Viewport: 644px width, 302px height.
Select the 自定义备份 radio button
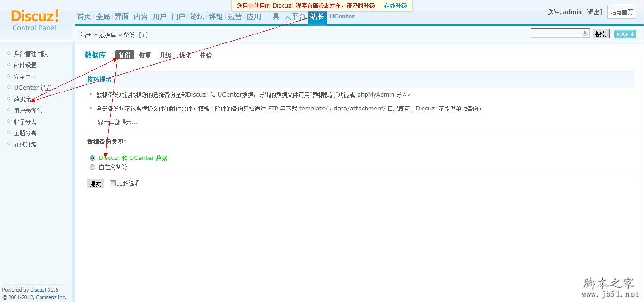point(92,167)
